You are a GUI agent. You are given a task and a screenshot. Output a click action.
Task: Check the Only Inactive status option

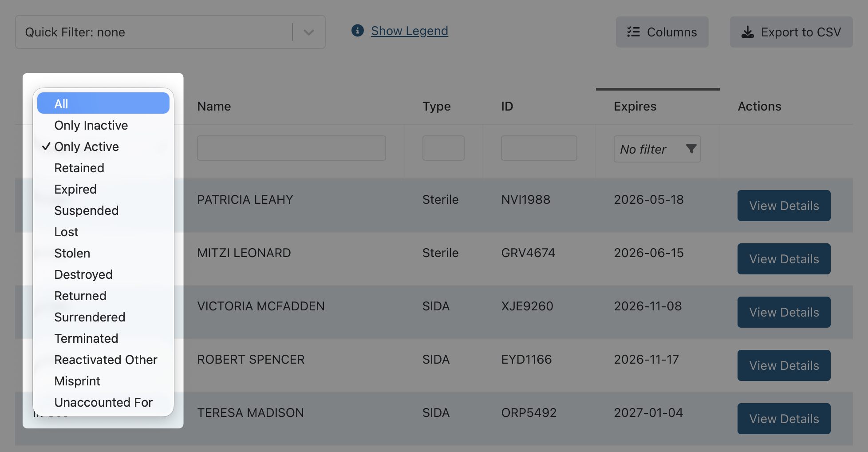point(91,125)
